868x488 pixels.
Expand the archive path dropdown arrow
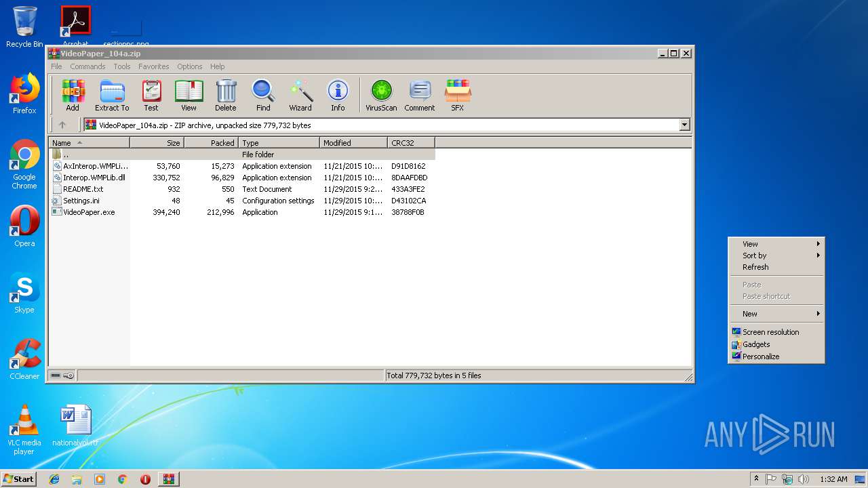pyautogui.click(x=684, y=125)
